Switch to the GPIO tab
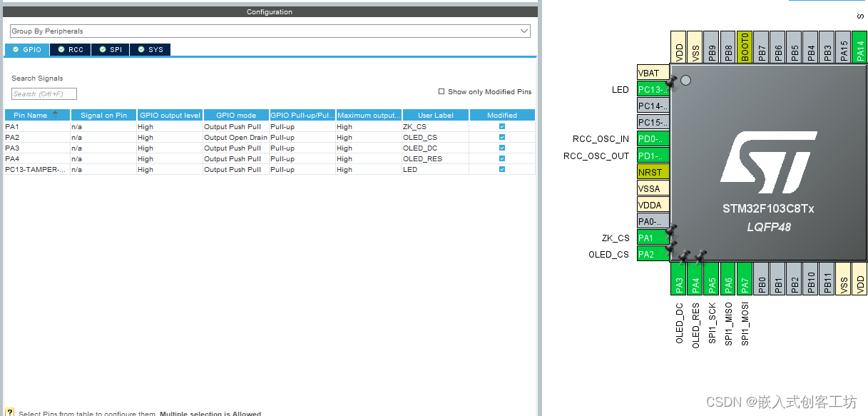This screenshot has height=416, width=868. [27, 50]
